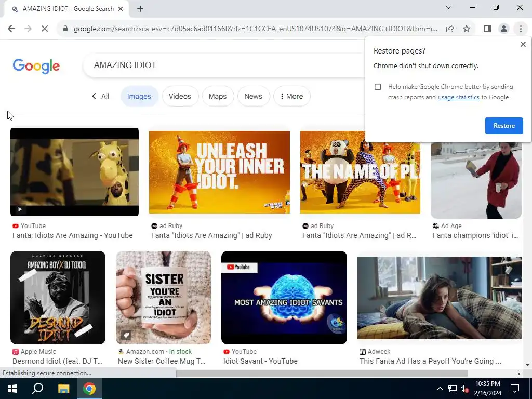The height and width of the screenshot is (399, 532).
Task: Enable sending crash reports checkbox
Action: [x=378, y=87]
